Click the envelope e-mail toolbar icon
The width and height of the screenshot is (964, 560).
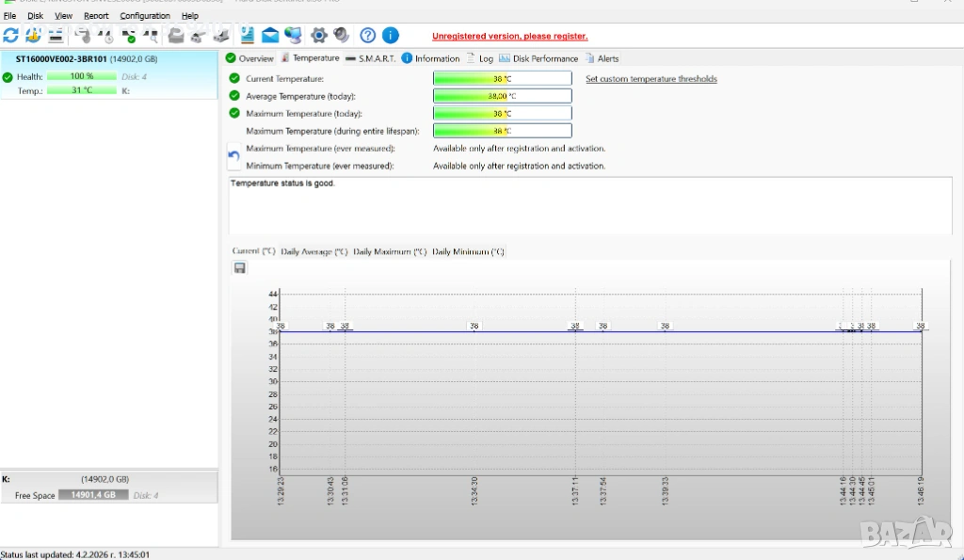coord(270,36)
